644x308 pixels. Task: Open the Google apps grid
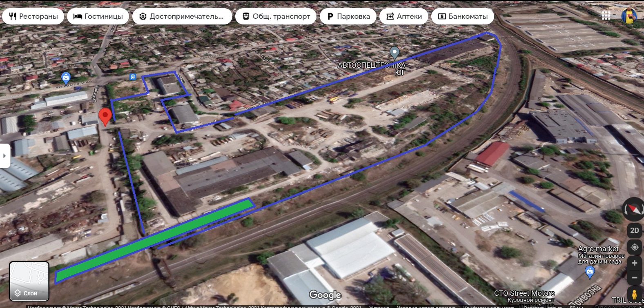tap(606, 16)
